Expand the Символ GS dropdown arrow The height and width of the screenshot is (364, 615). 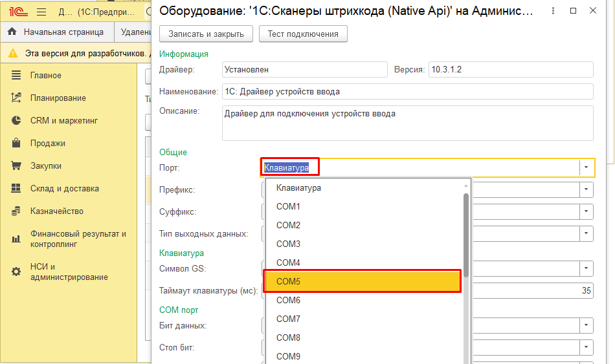click(587, 268)
